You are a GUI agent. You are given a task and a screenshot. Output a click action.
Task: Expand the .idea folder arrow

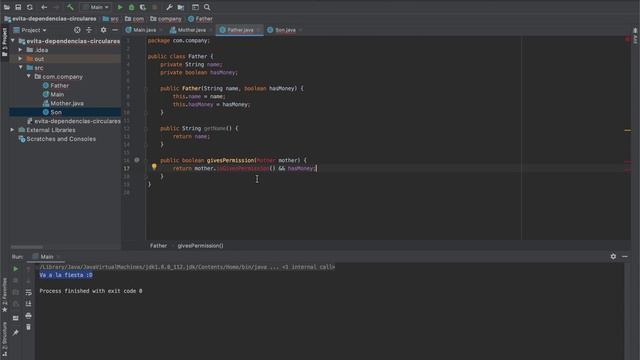pos(20,50)
